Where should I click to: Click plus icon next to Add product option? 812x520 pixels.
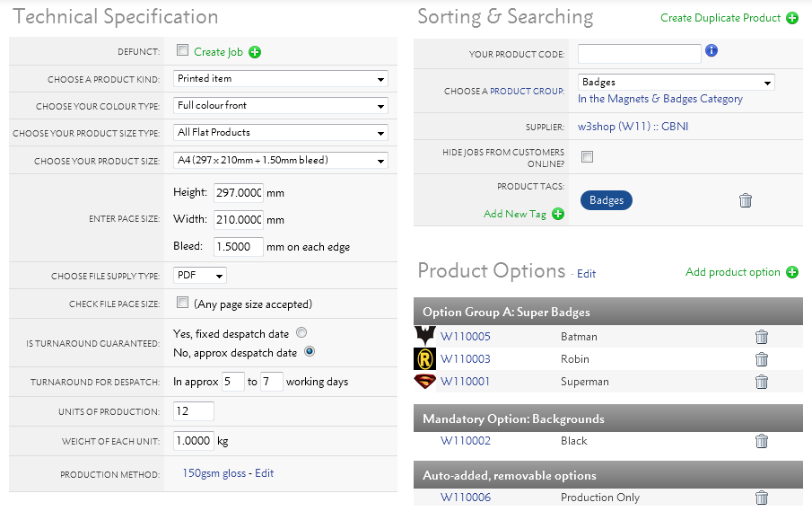(792, 272)
